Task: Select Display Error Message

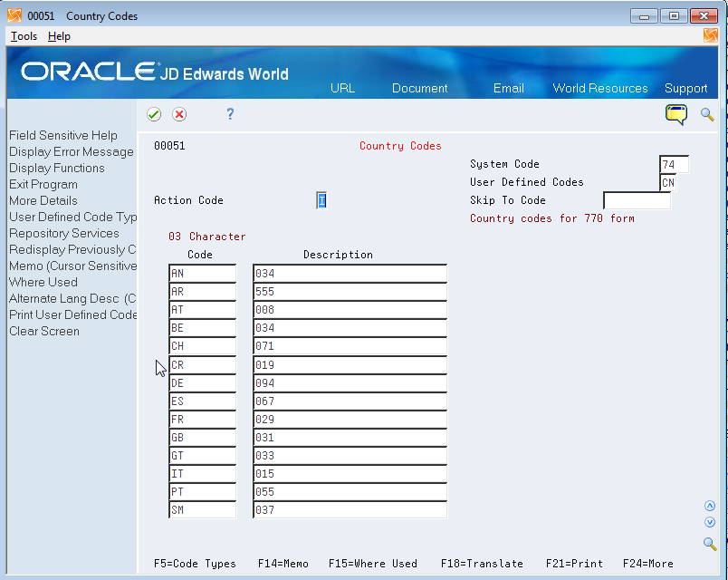Action: tap(71, 152)
